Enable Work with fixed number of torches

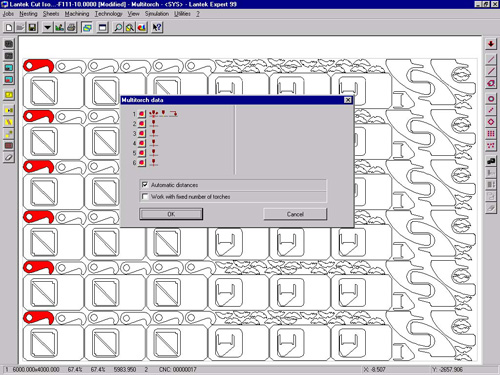(145, 196)
